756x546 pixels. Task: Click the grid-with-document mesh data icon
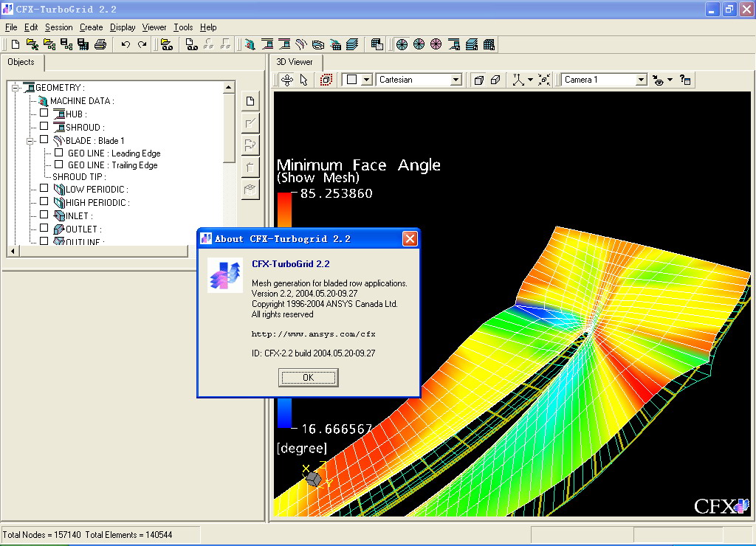coord(377,45)
